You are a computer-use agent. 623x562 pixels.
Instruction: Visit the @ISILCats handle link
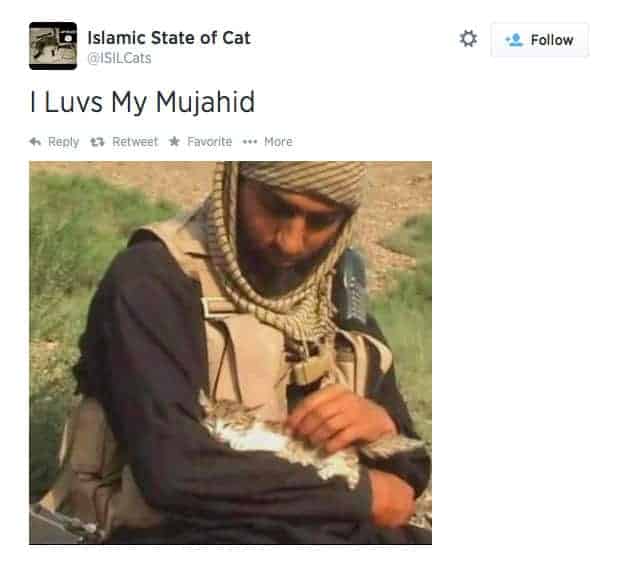point(119,58)
